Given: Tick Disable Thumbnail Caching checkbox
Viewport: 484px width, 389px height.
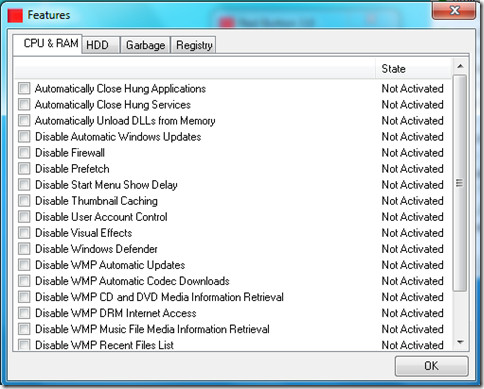Looking at the screenshot, I should click(24, 200).
